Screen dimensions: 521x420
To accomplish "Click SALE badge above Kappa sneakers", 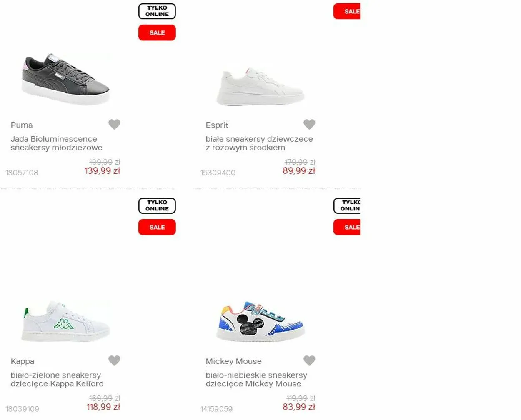I will point(157,227).
